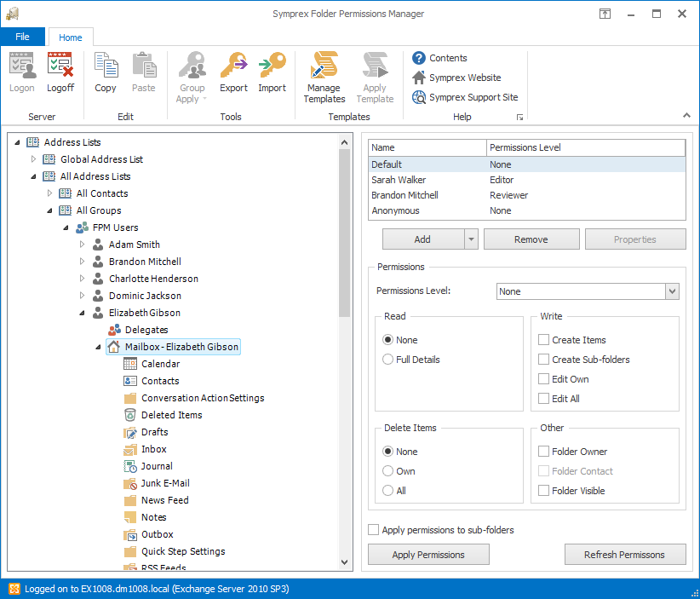Sort by Permissions Level column header
This screenshot has height=599, width=700.
pyautogui.click(x=586, y=147)
